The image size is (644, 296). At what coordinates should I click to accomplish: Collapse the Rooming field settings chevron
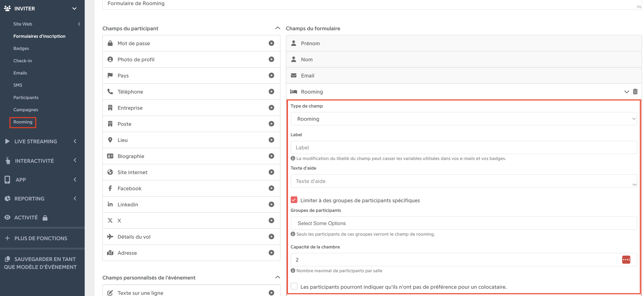(x=626, y=92)
